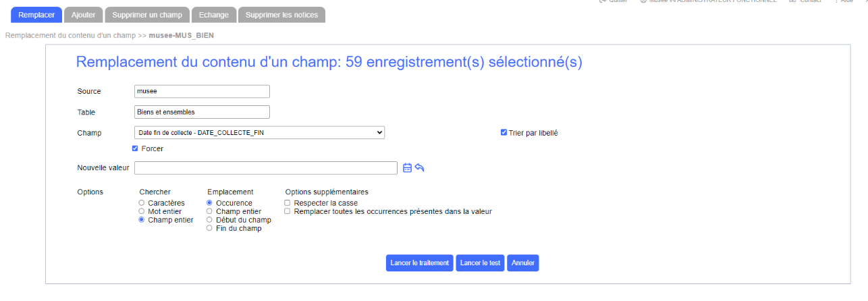Select the Supprimer les notices tab
This screenshot has height=301, width=868.
[281, 15]
